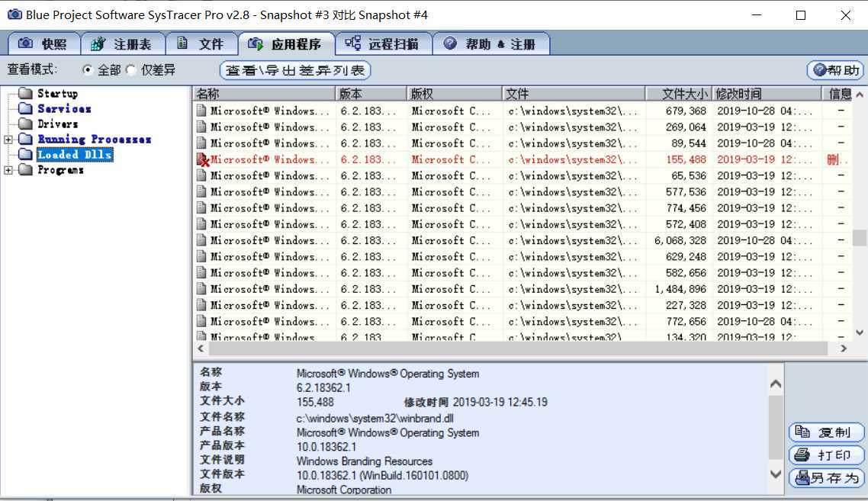Expand the Running Processes node
Image resolution: width=868 pixels, height=501 pixels.
pyautogui.click(x=8, y=140)
